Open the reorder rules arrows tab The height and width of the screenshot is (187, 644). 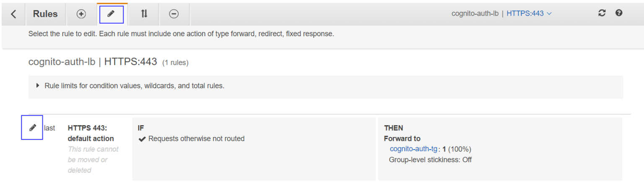(x=144, y=14)
